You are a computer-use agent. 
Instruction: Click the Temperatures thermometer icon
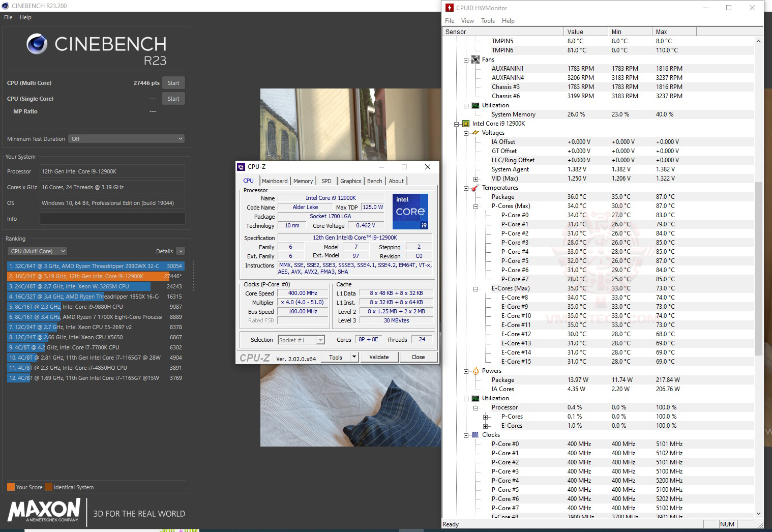click(x=476, y=188)
